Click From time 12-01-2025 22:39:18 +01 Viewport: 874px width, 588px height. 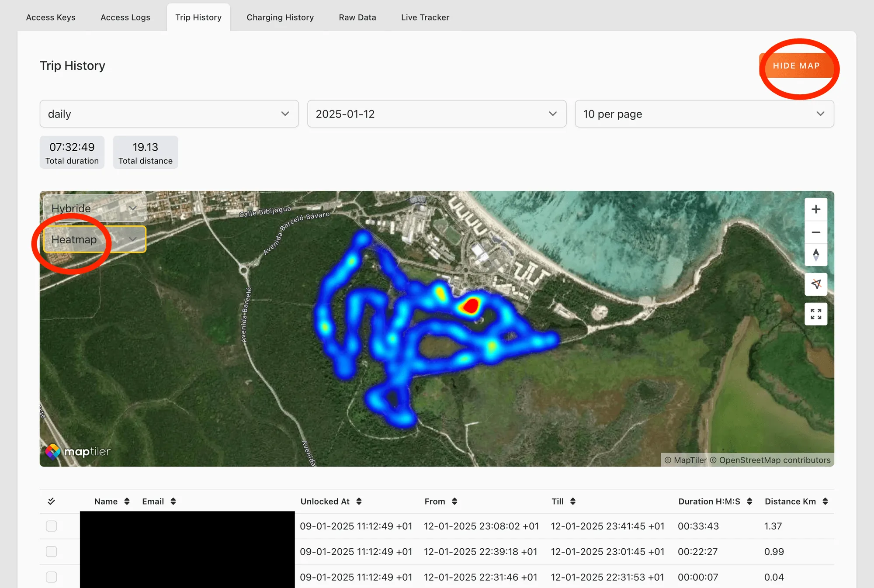click(481, 551)
